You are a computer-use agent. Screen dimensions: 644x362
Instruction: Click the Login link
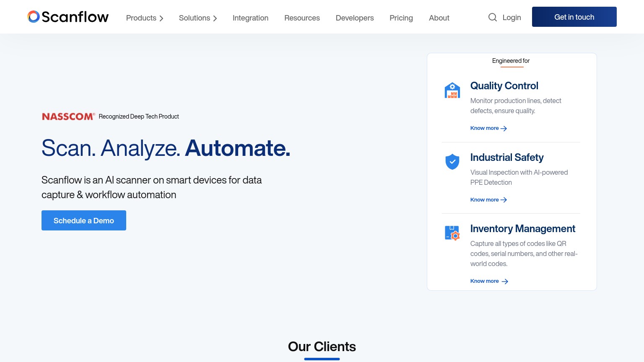(x=512, y=17)
